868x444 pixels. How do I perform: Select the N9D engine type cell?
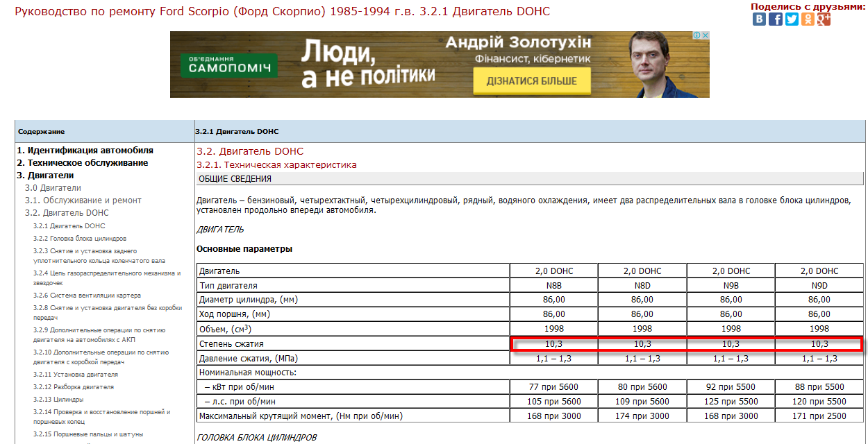[819, 285]
